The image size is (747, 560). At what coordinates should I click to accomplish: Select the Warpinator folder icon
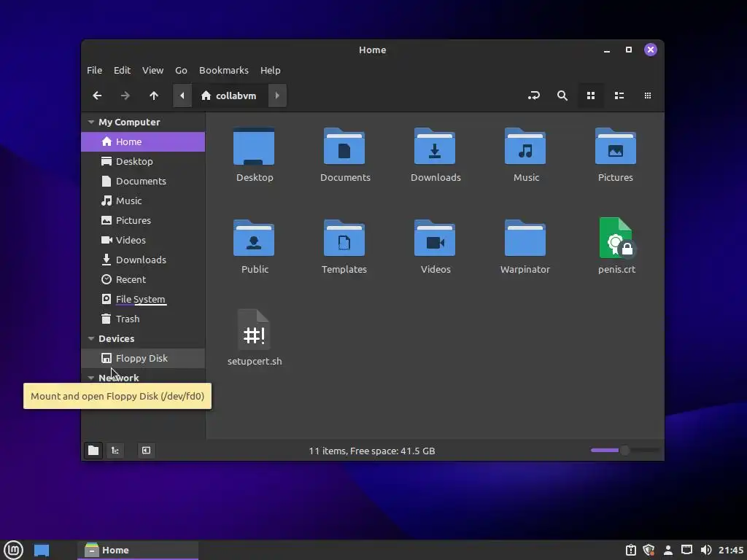click(x=525, y=238)
